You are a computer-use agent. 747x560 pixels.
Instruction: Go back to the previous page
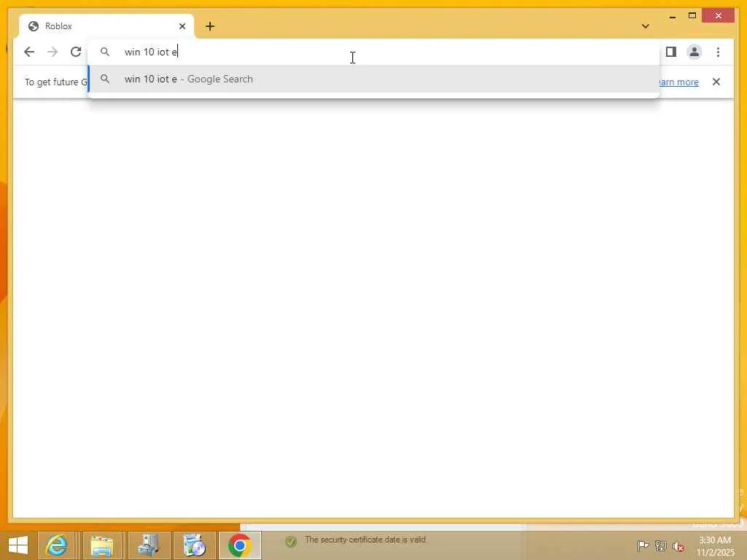point(29,52)
